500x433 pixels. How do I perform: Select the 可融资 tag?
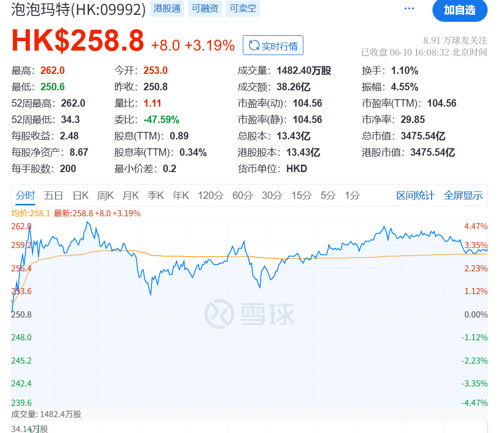[x=205, y=8]
